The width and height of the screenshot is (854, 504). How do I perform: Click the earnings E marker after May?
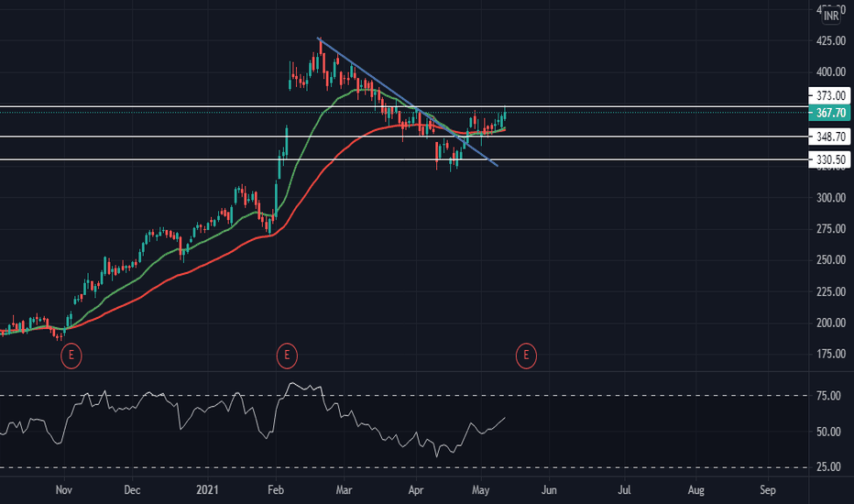[x=526, y=356]
